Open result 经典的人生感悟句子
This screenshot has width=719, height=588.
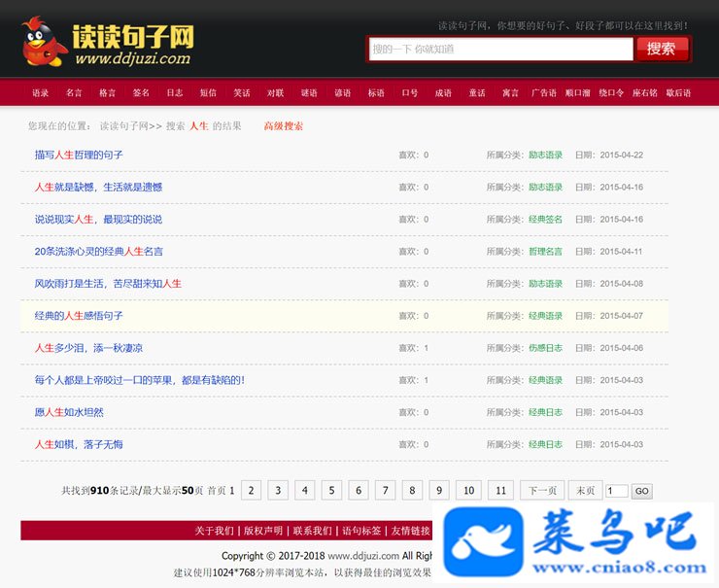point(79,316)
